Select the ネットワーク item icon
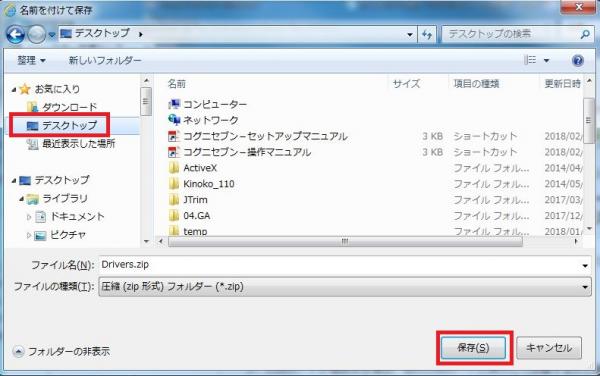Viewport: 600px width, 376px height. [174, 120]
